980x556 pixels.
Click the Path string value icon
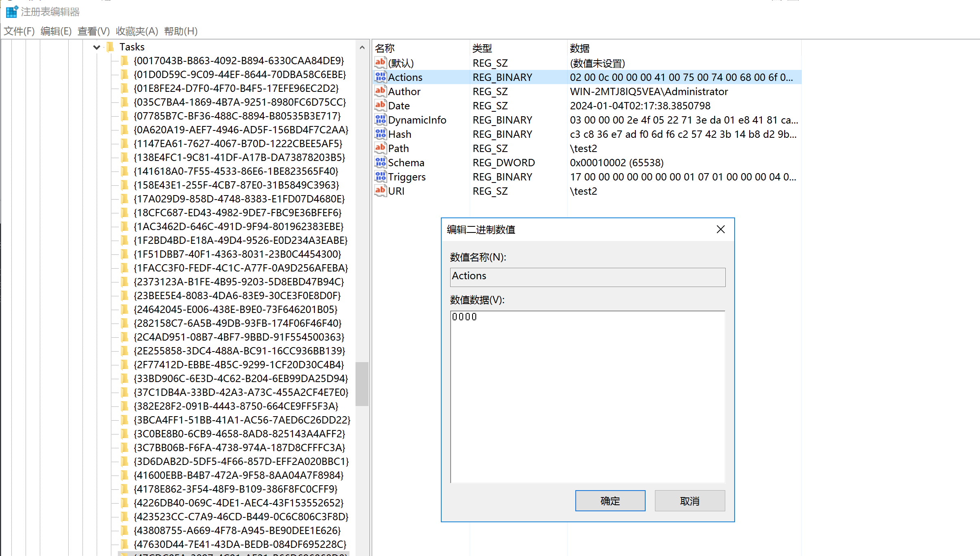[x=380, y=148]
